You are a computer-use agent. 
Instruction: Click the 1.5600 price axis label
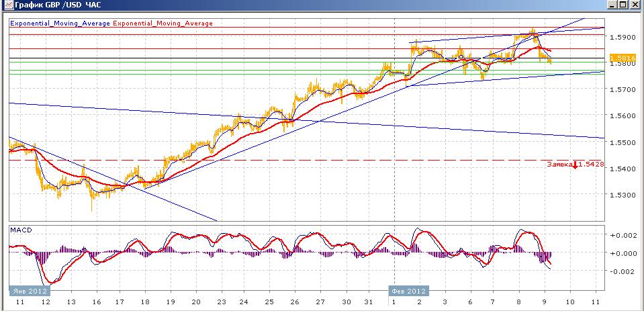coord(623,116)
